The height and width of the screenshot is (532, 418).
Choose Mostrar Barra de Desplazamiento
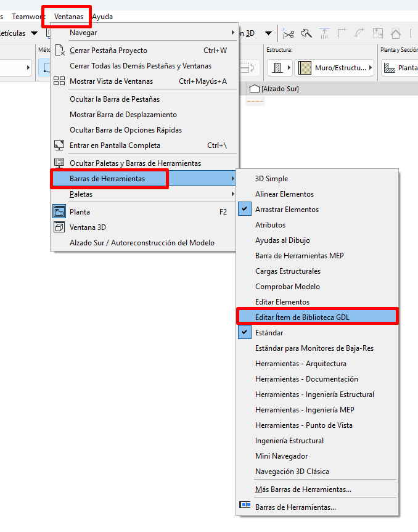coord(143,114)
